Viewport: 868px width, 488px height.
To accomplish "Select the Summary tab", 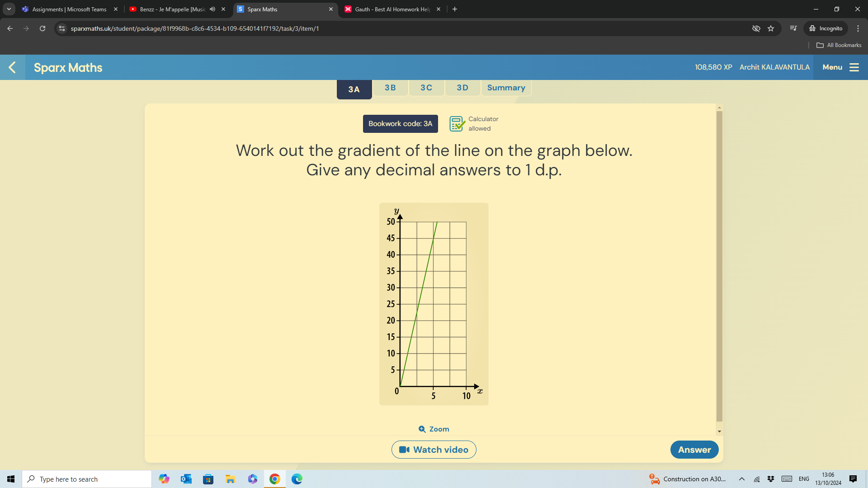I will (505, 88).
